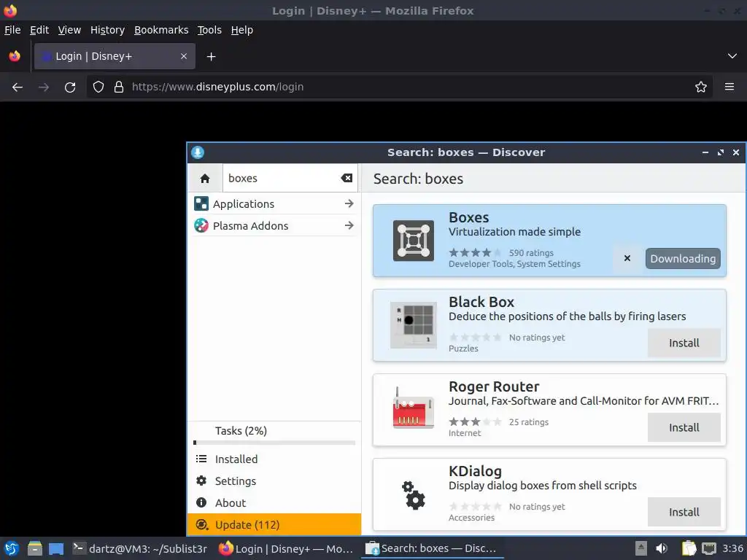Click the Black Box app icon
Image resolution: width=747 pixels, height=560 pixels.
(413, 325)
